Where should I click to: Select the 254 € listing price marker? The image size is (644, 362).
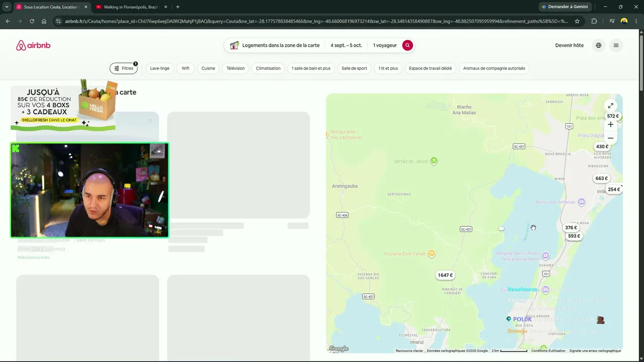614,190
